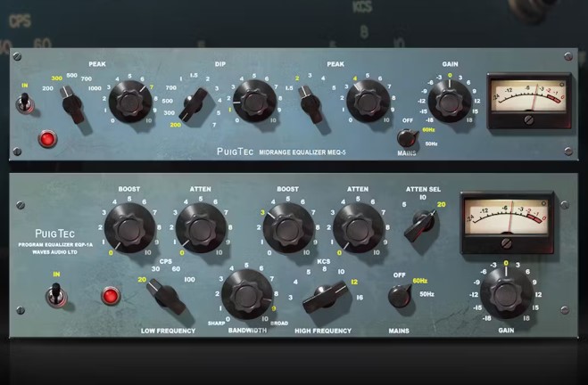This screenshot has width=588, height=385.
Task: Select 10 on the ATTEN SEL switch
Action: (423, 197)
